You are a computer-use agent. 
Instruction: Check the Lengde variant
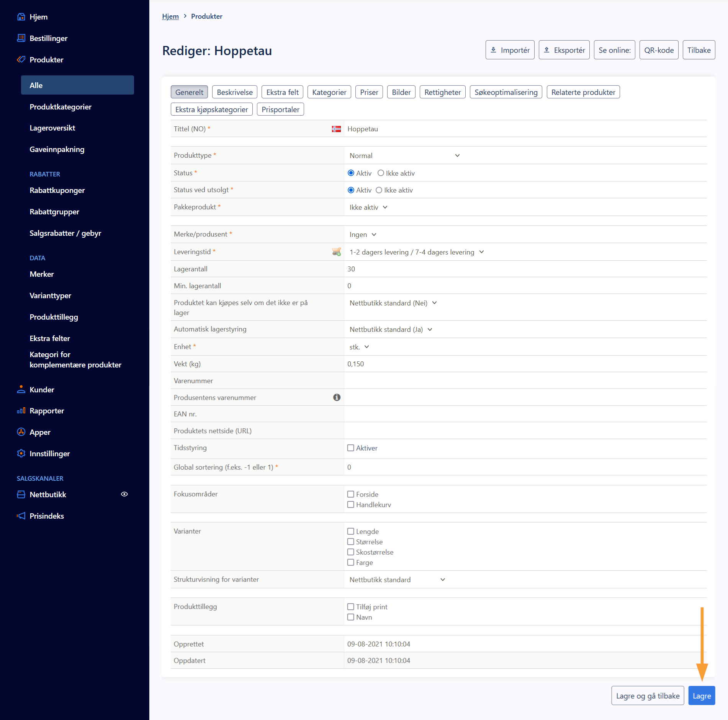click(350, 531)
